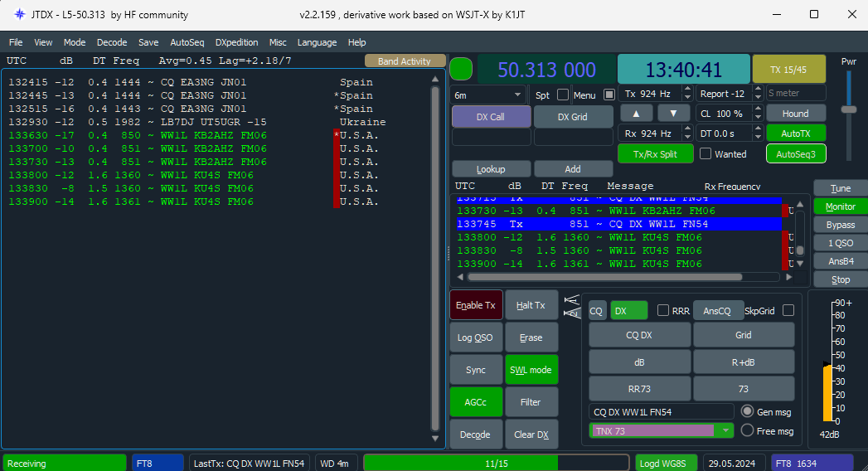Toggle the AGCc button
Screen dimensions: 868x471
(476, 402)
